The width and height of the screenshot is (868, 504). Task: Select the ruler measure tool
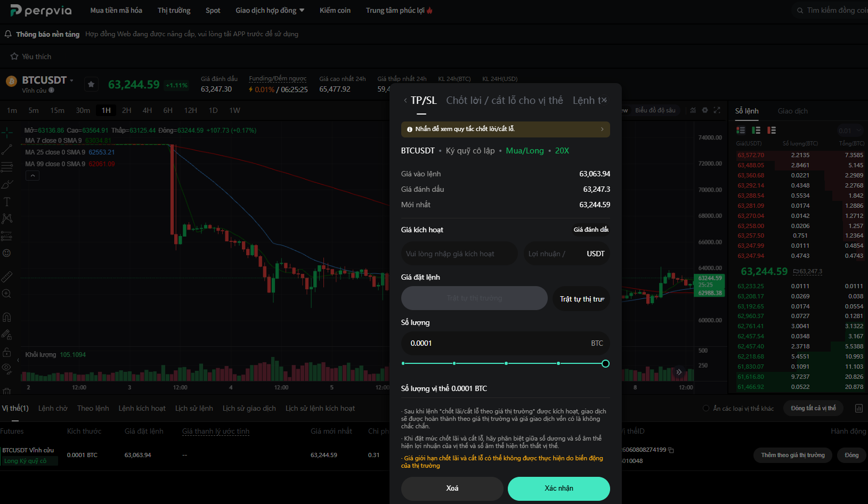[7, 277]
